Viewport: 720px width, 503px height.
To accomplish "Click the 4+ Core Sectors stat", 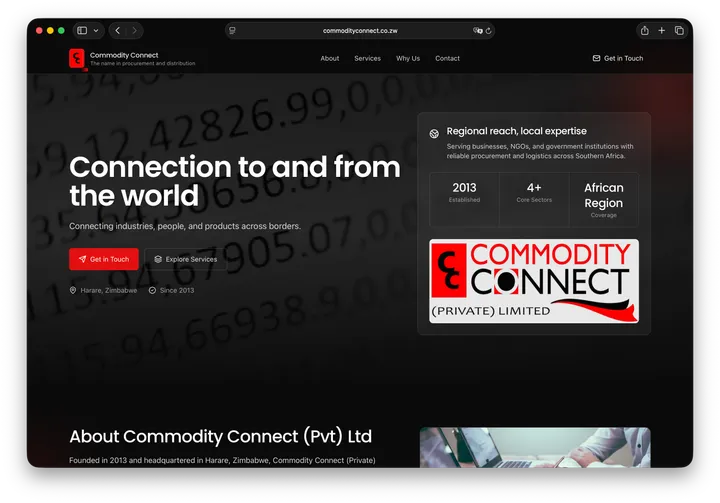I will 534,199.
